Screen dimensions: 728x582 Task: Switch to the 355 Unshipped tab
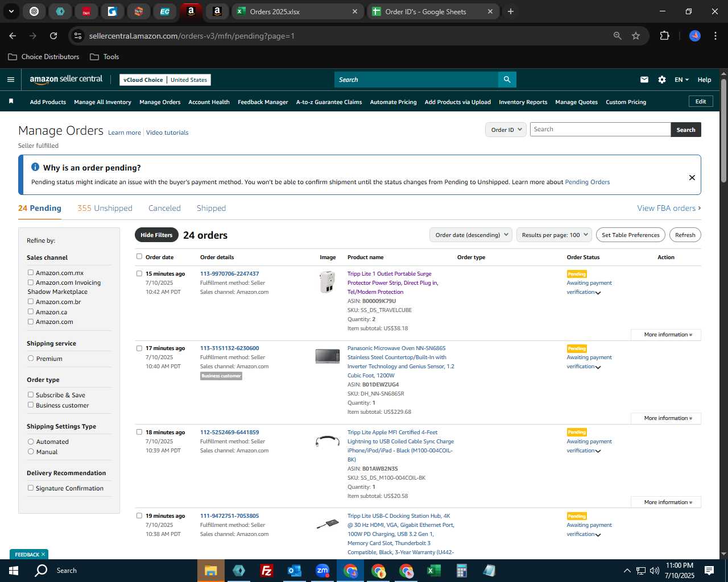[x=105, y=208]
